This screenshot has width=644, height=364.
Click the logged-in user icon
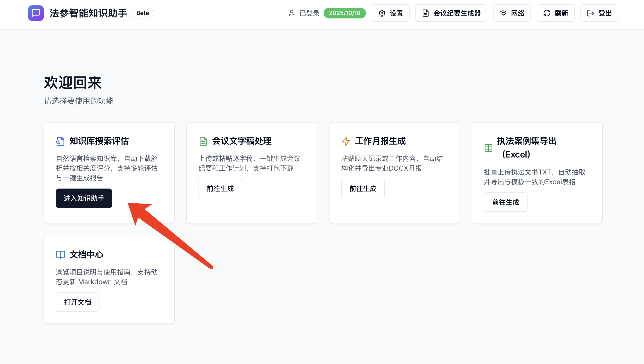(291, 13)
